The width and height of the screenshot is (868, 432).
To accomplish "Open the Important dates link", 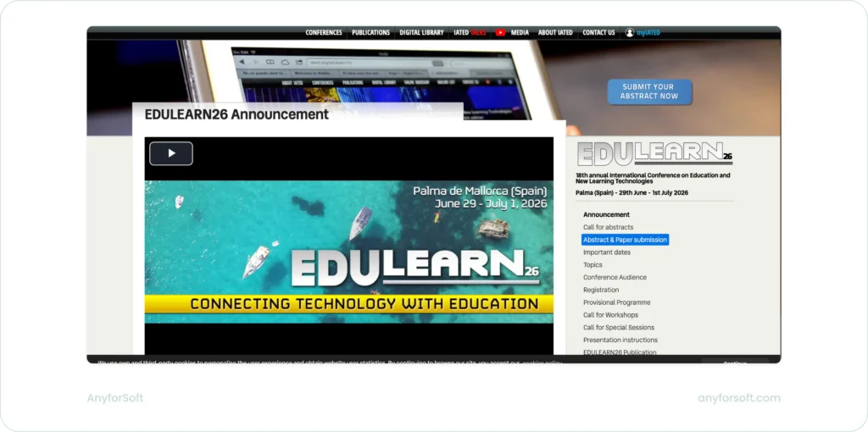I will [607, 252].
